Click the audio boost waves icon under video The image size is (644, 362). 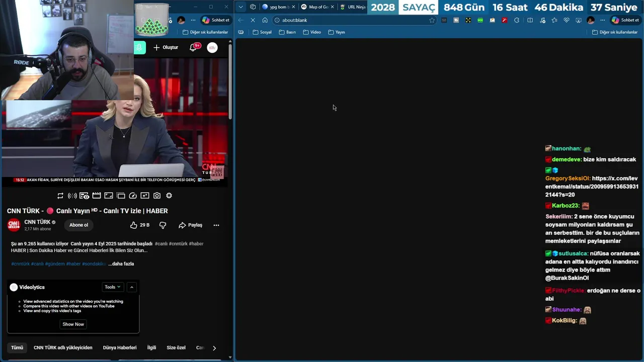(x=72, y=196)
